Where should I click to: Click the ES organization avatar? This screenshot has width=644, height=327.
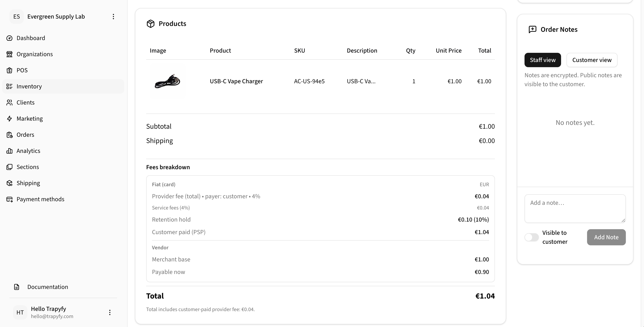(x=17, y=17)
